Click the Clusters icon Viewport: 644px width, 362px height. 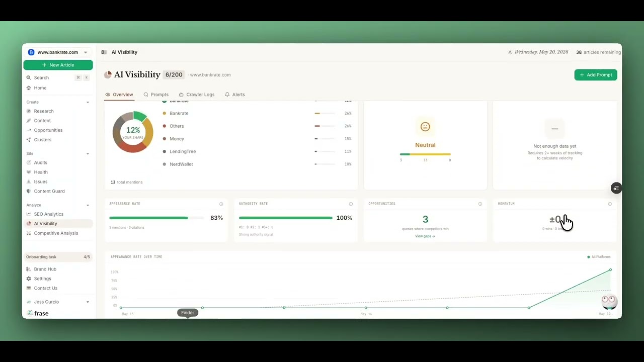coord(29,140)
